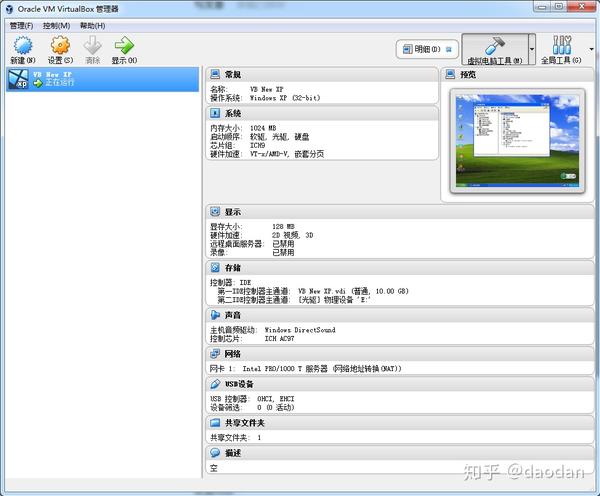Click the 网络 (Network) section icon
Viewport: 600px width, 496px height.
click(215, 354)
